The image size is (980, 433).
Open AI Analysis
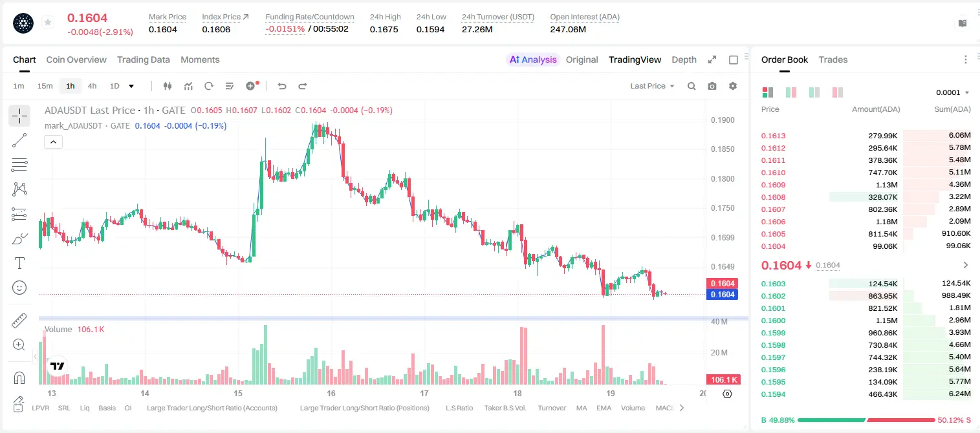pos(533,59)
